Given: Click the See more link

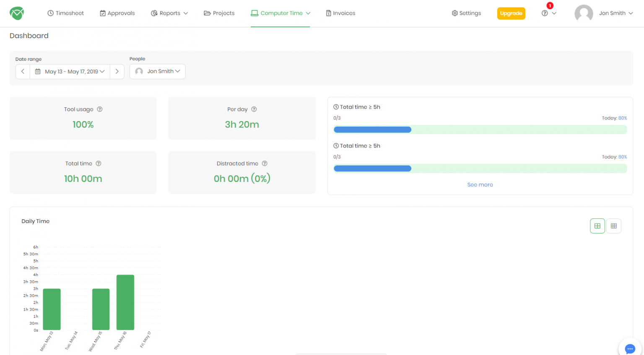Looking at the screenshot, I should click(480, 184).
